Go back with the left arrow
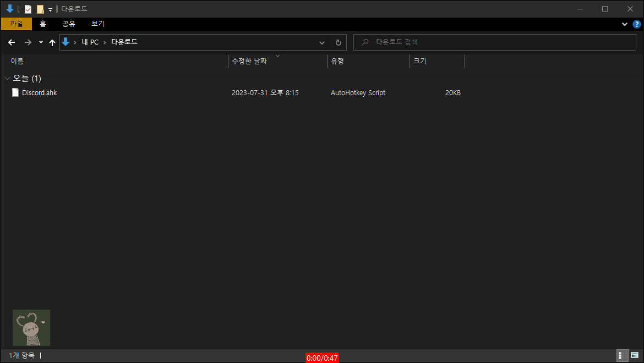The image size is (644, 363). click(x=12, y=42)
